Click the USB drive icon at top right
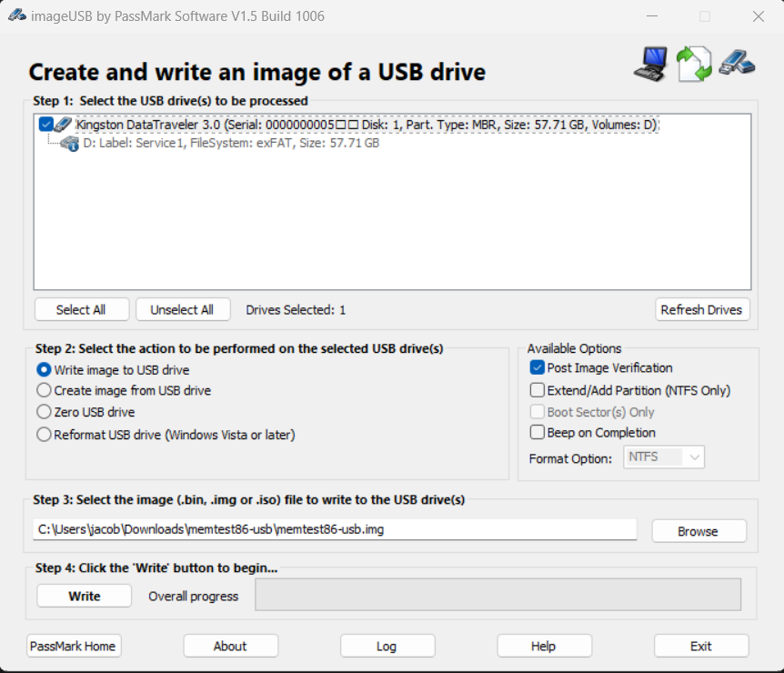The image size is (784, 673). coord(737,63)
